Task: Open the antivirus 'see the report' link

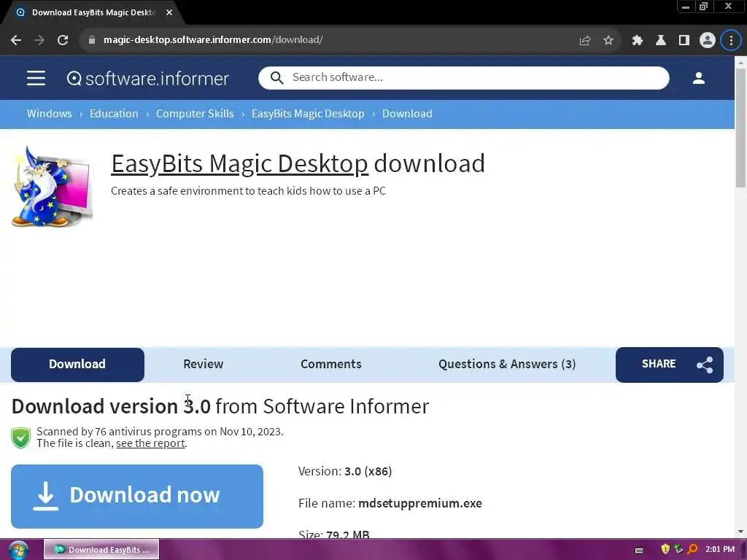Action: point(150,443)
